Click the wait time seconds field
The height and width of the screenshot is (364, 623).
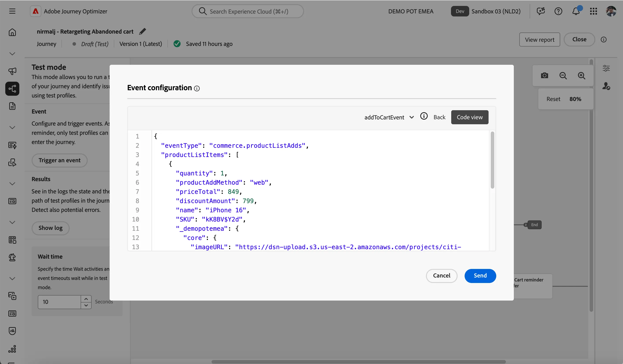(x=59, y=302)
